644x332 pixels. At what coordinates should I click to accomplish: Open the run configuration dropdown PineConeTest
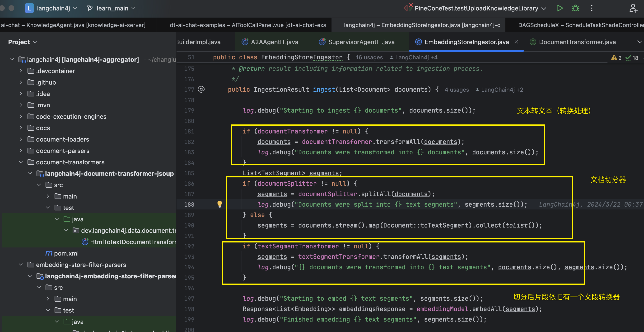pos(480,8)
